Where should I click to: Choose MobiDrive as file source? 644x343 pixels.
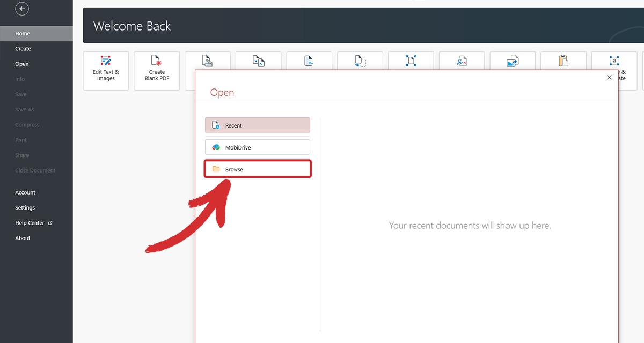pyautogui.click(x=258, y=147)
